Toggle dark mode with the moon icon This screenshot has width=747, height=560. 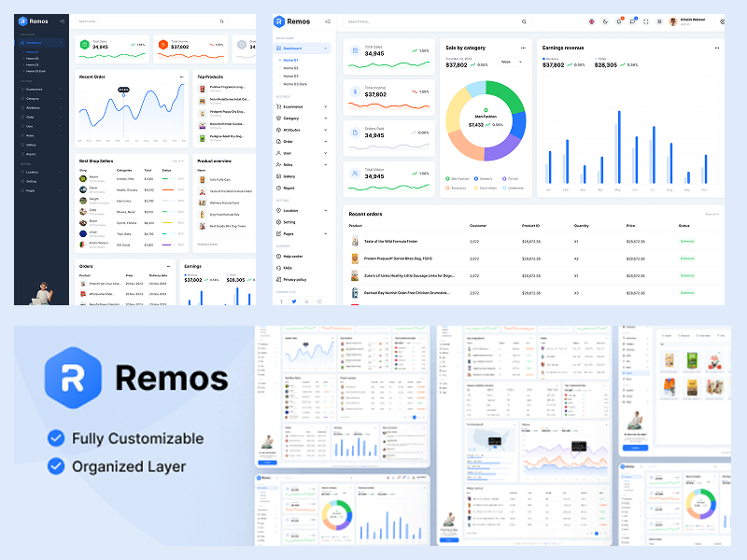point(605,21)
